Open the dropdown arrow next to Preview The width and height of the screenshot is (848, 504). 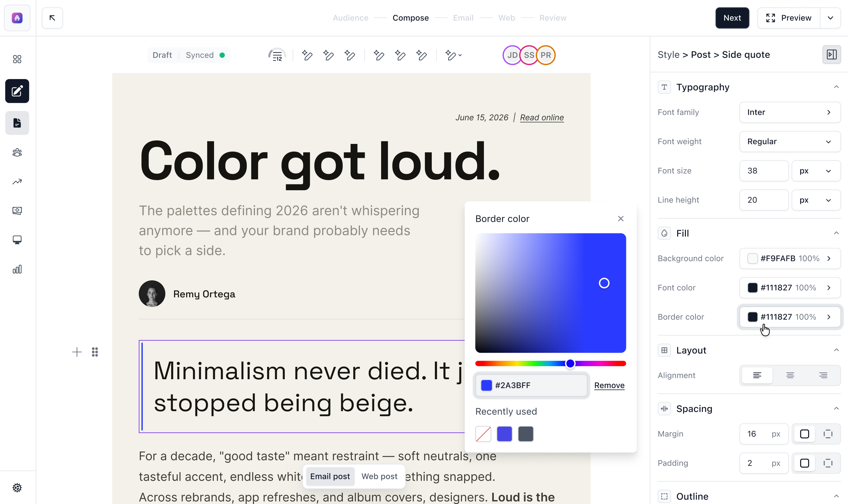pyautogui.click(x=830, y=18)
